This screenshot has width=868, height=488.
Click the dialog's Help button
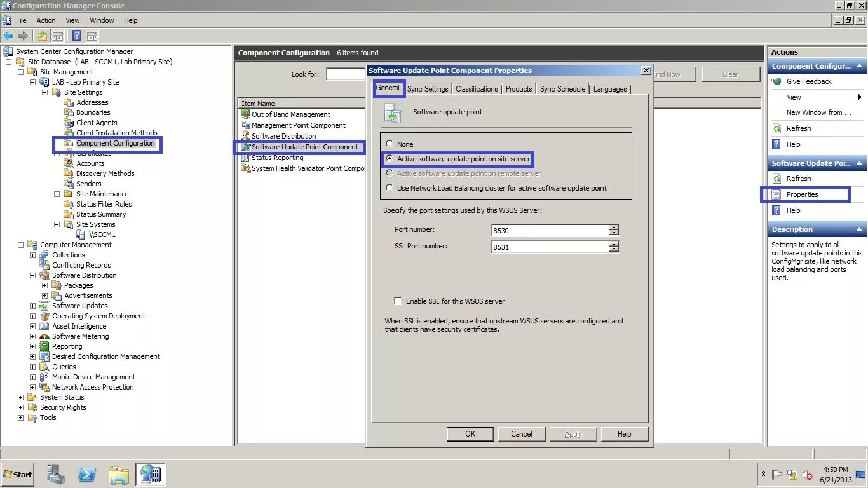tap(624, 434)
